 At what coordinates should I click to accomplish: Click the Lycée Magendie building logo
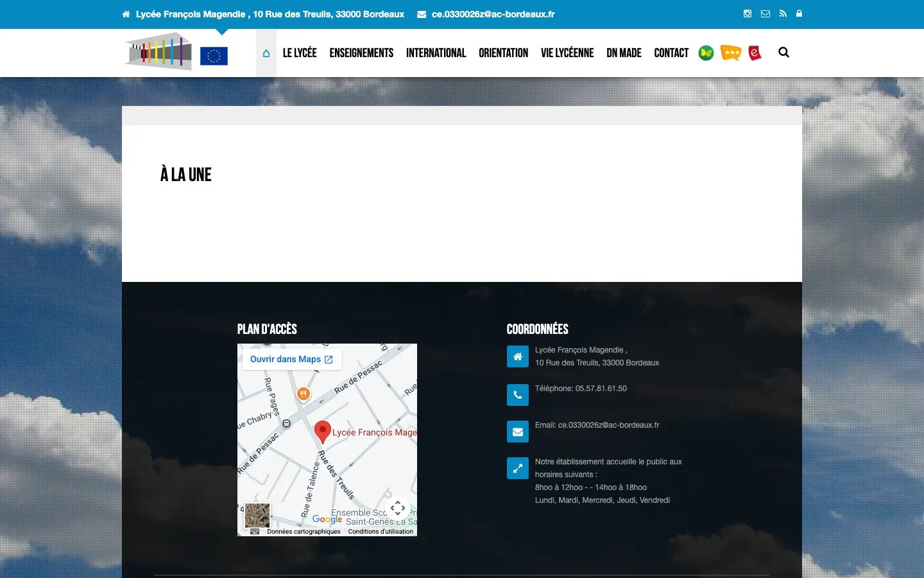coord(158,51)
